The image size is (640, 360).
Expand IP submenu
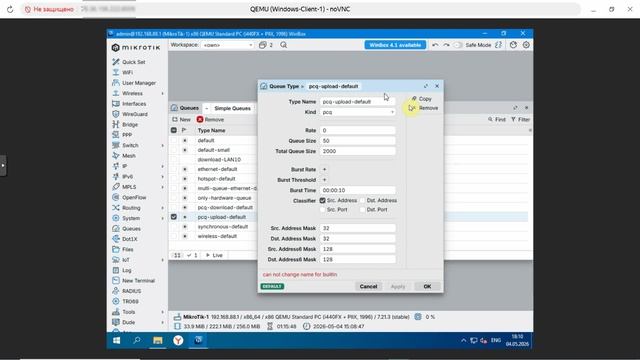pyautogui.click(x=162, y=166)
